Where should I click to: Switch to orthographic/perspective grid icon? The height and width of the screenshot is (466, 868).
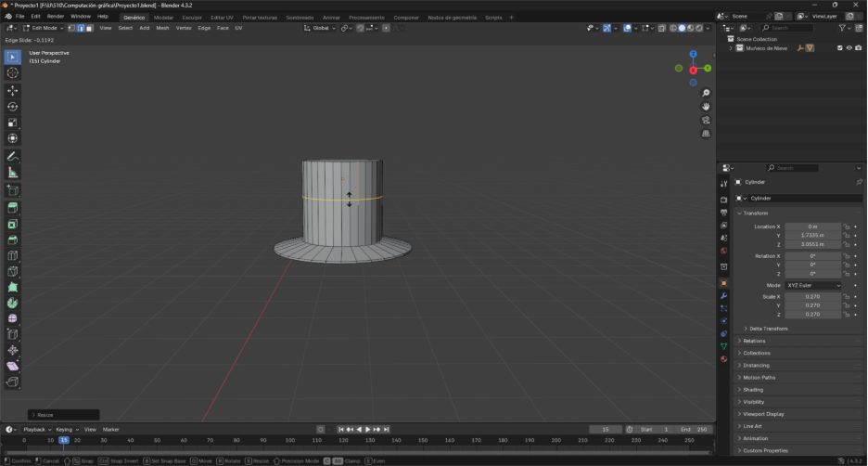pos(706,134)
